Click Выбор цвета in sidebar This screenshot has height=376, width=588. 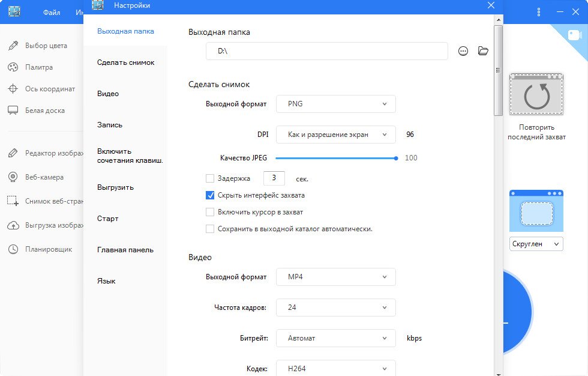pyautogui.click(x=46, y=46)
